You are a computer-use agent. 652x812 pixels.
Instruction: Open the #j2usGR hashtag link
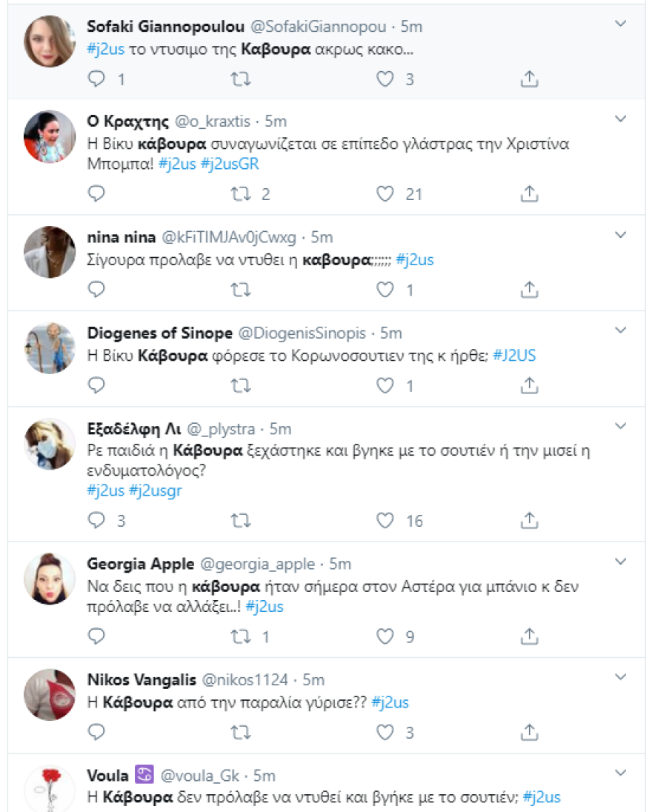tap(230, 165)
